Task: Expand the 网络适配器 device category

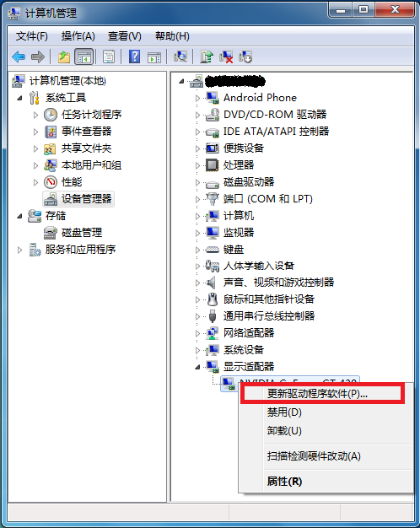Action: [197, 333]
